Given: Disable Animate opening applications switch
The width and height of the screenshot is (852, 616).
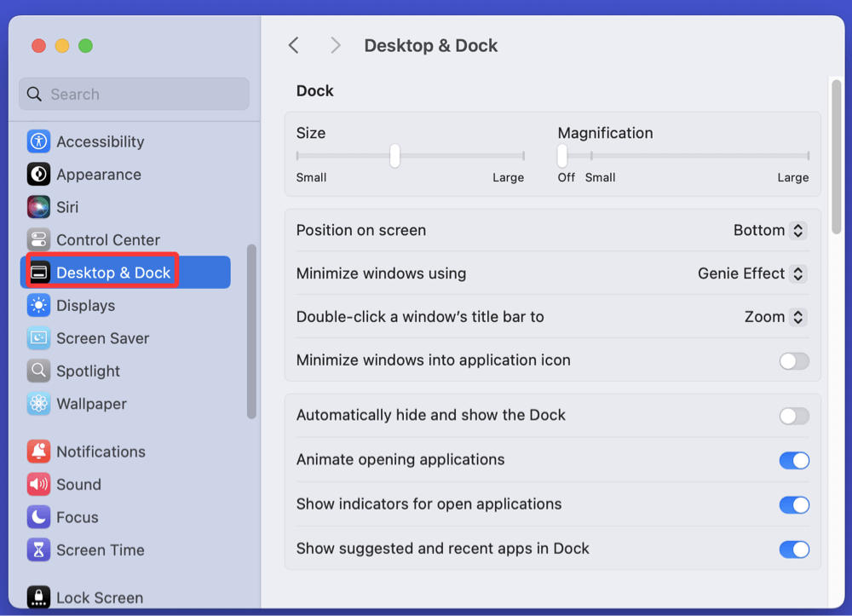Looking at the screenshot, I should click(793, 460).
